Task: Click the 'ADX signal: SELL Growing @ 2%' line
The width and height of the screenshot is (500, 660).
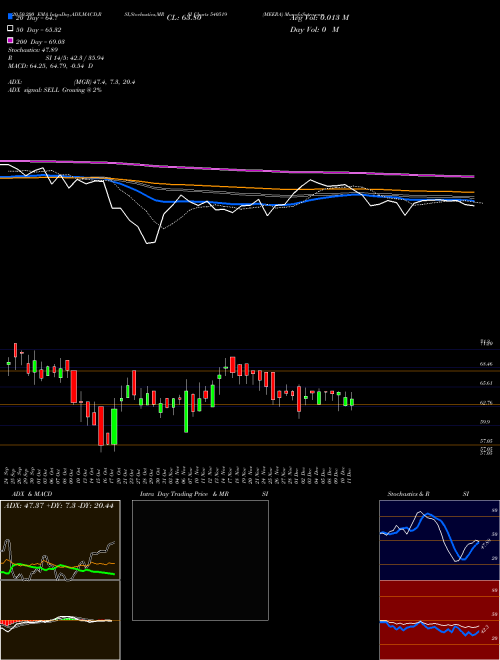Action: click(55, 90)
